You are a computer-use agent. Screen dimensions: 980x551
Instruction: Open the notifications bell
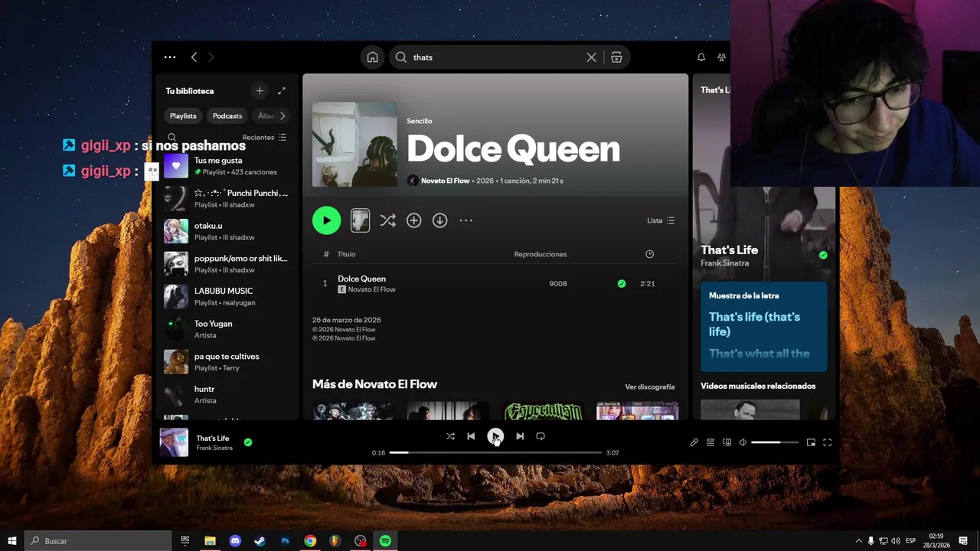click(701, 57)
